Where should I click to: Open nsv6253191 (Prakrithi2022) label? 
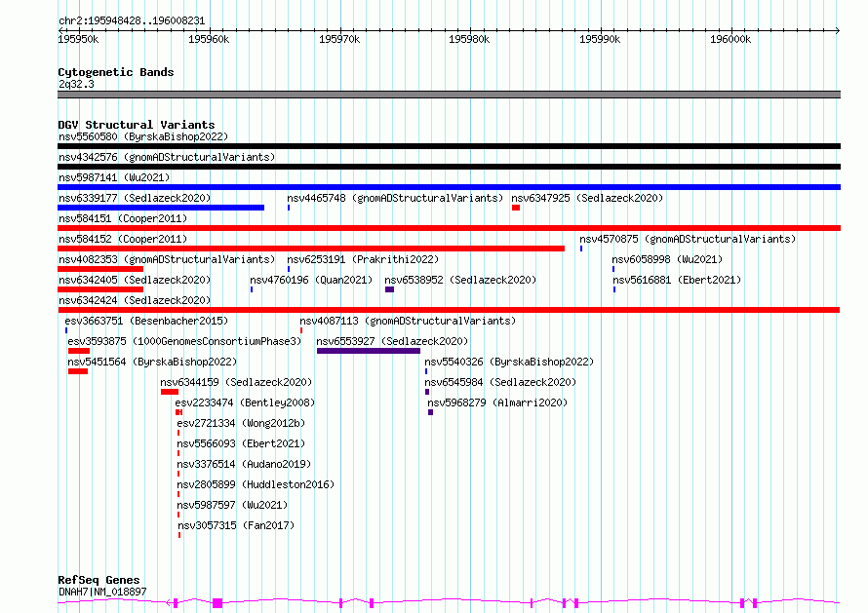pyautogui.click(x=363, y=259)
